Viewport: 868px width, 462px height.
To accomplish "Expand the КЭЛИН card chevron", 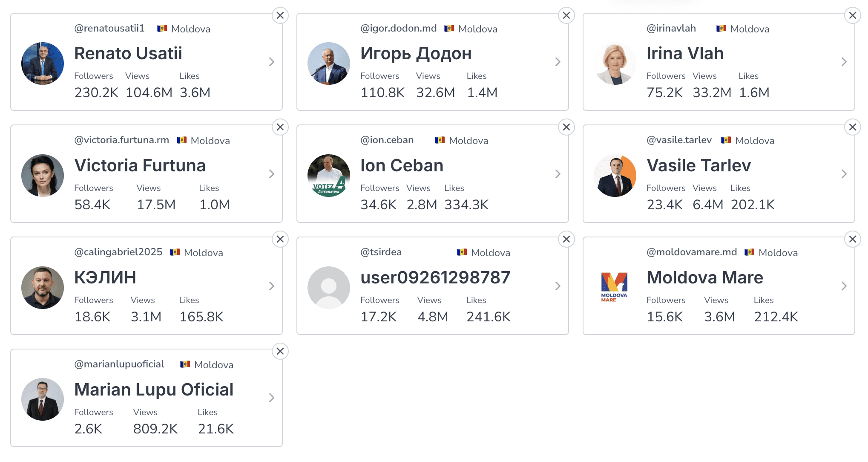I will tap(272, 286).
